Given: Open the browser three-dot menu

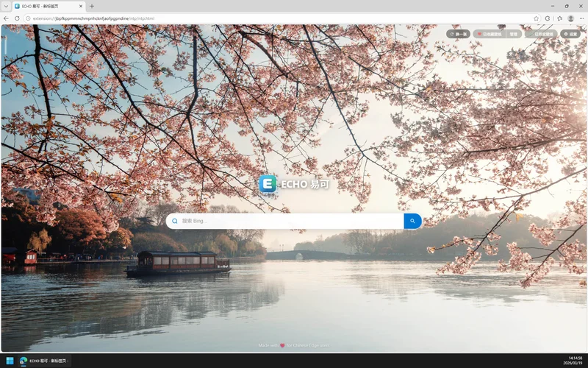Looking at the screenshot, I should click(581, 18).
